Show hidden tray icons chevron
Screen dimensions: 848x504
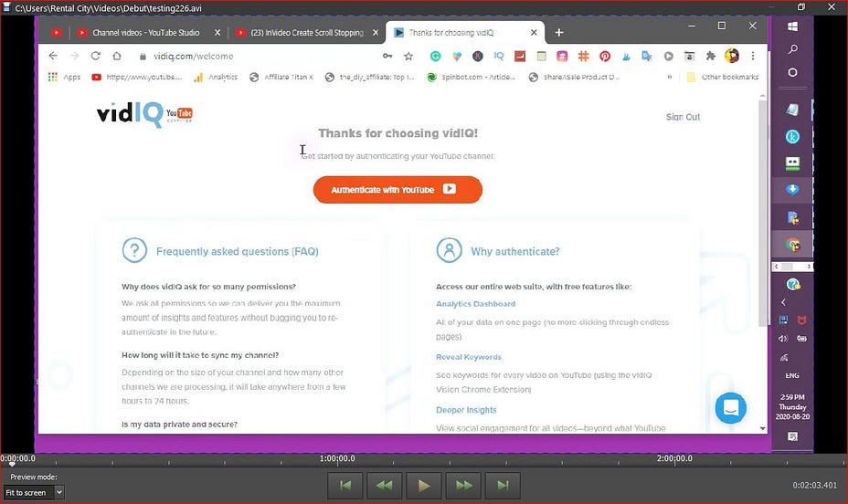tap(783, 302)
